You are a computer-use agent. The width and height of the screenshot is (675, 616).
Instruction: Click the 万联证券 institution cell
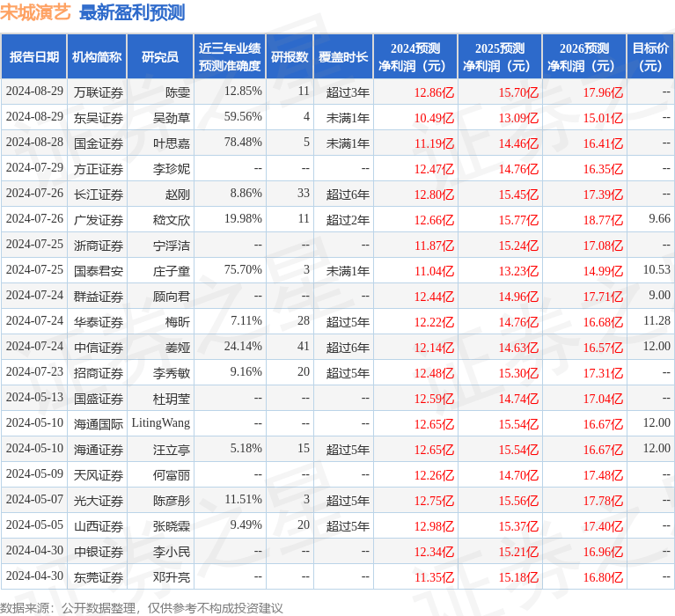99,92
